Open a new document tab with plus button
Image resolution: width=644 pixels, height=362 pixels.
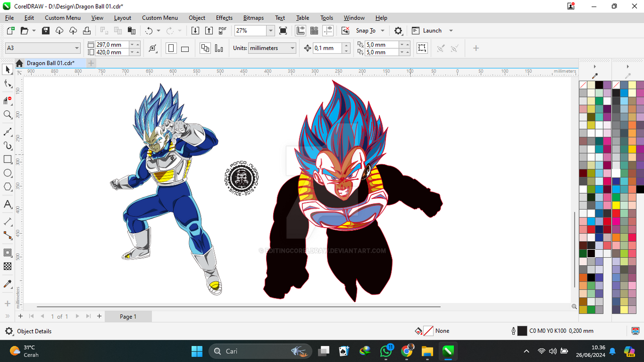[x=91, y=63]
